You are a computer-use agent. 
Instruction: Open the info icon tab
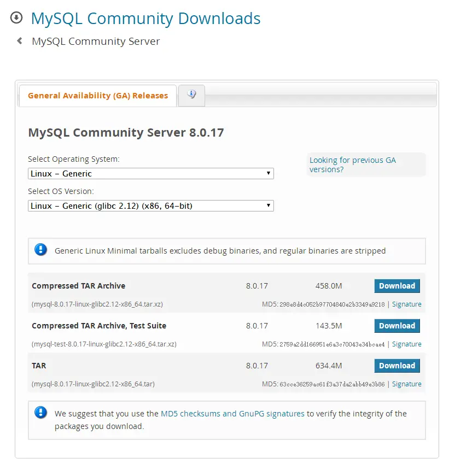[191, 95]
